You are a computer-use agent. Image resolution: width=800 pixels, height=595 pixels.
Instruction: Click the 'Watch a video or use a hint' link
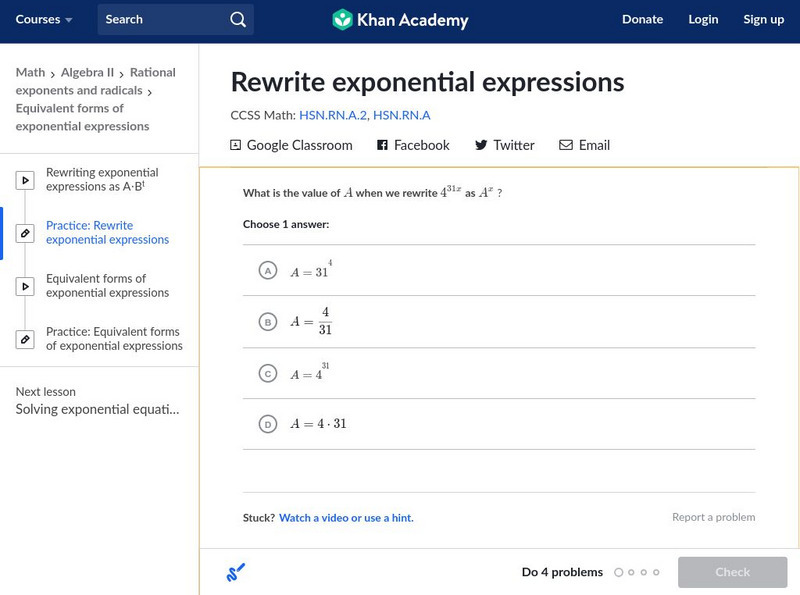346,518
